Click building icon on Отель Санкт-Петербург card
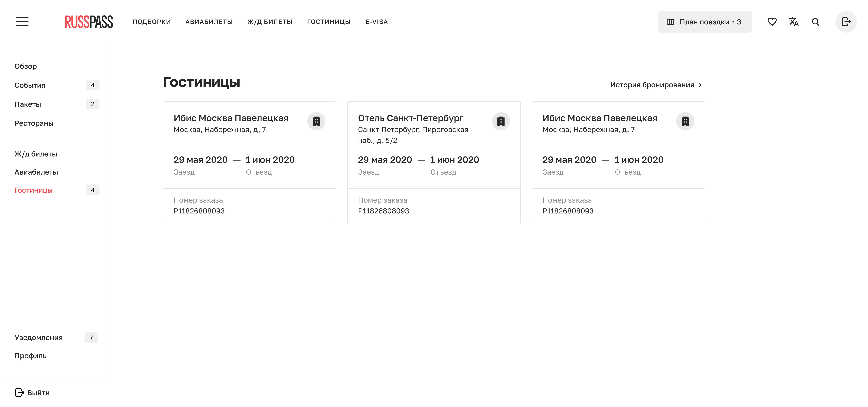This screenshot has height=407, width=868. point(501,121)
